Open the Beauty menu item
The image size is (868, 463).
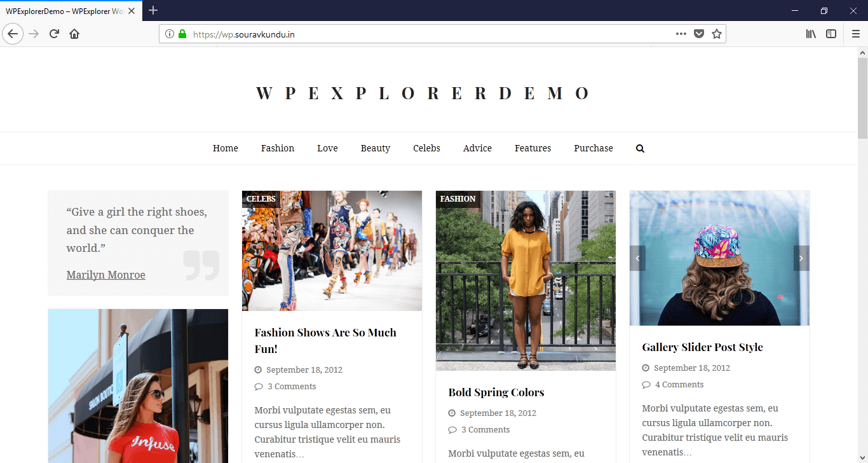click(x=376, y=148)
